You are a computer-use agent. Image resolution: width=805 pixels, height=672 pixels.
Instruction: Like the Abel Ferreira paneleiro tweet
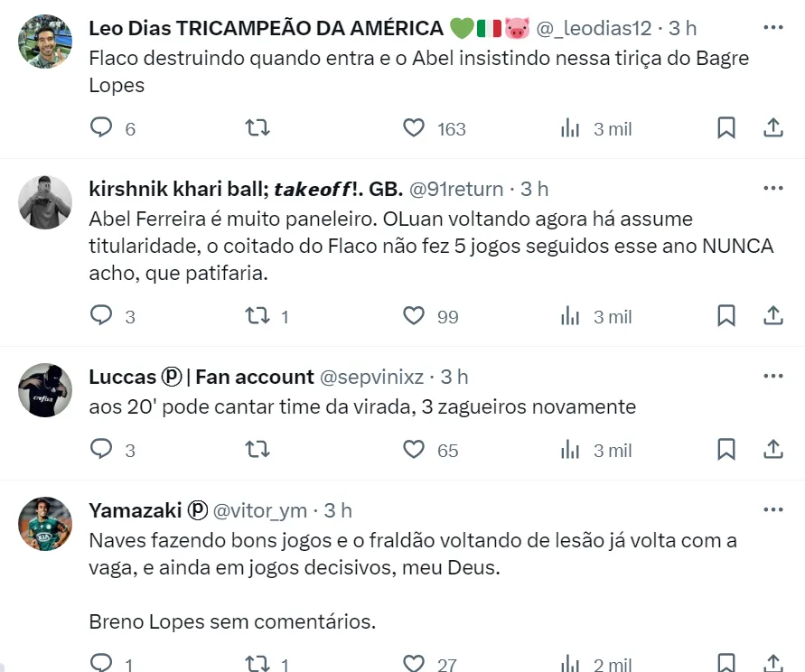click(414, 316)
